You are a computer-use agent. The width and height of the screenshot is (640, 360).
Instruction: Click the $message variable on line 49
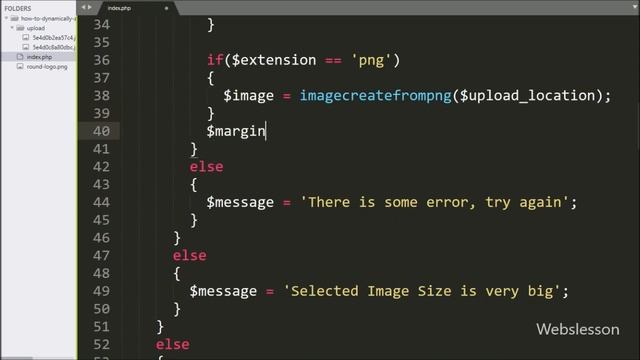click(223, 291)
